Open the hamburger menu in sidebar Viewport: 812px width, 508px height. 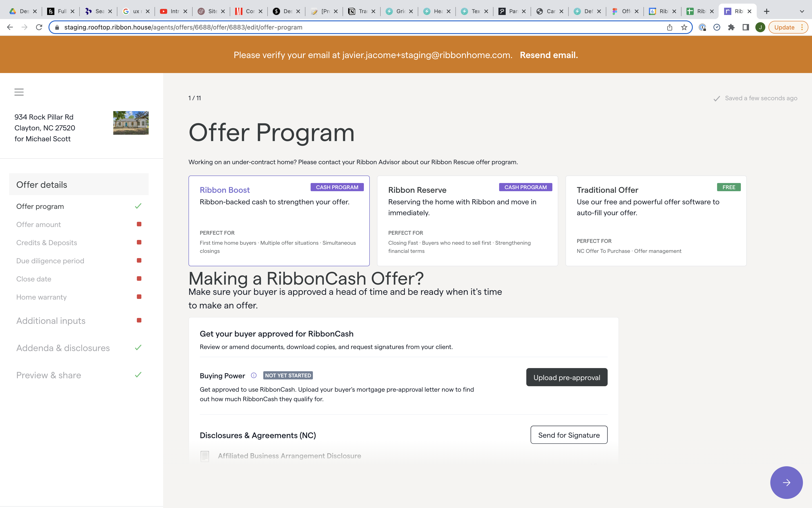coord(19,92)
